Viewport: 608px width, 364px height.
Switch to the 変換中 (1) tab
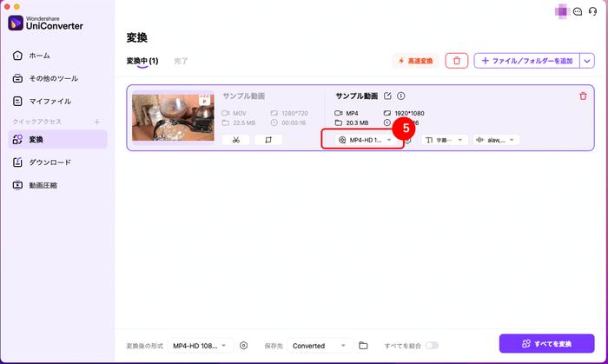point(142,61)
